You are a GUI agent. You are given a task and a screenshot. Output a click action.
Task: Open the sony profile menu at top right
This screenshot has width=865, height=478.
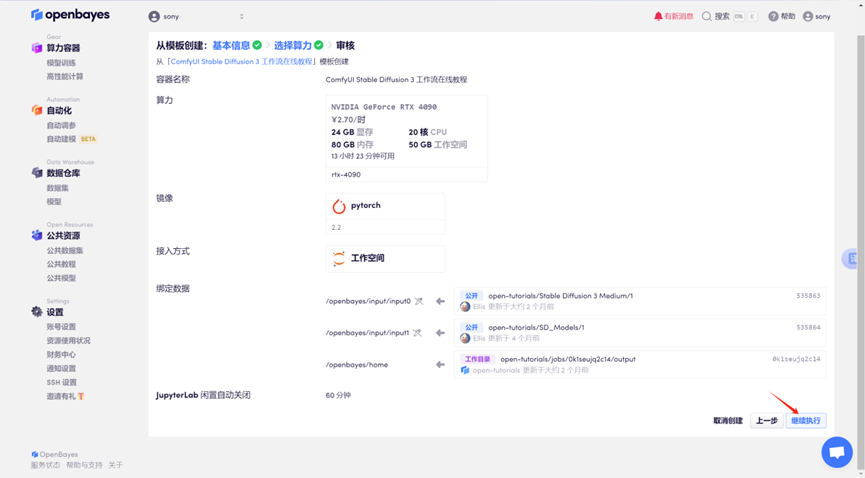coord(816,17)
